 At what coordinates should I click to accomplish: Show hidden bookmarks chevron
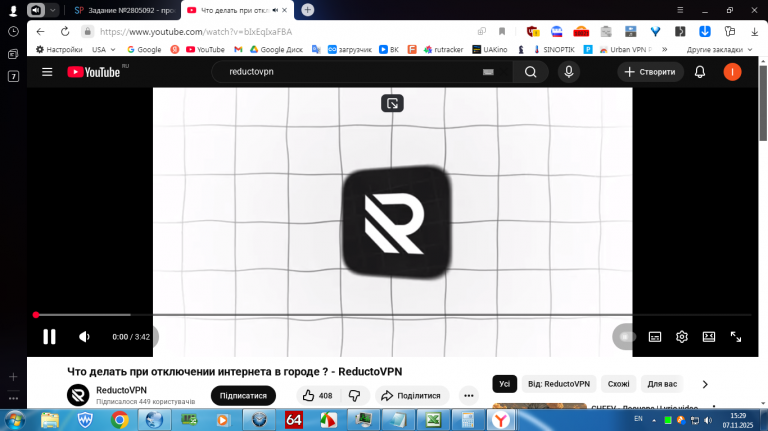665,49
